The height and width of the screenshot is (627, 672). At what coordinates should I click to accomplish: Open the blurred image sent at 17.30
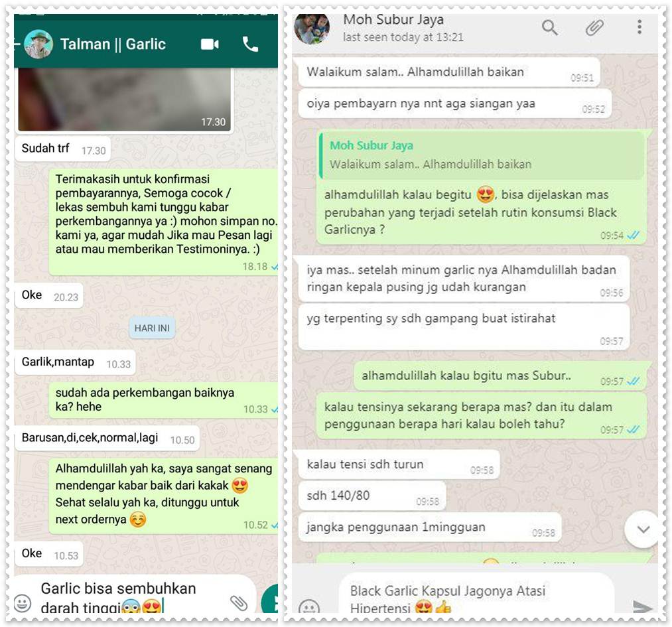[125, 99]
